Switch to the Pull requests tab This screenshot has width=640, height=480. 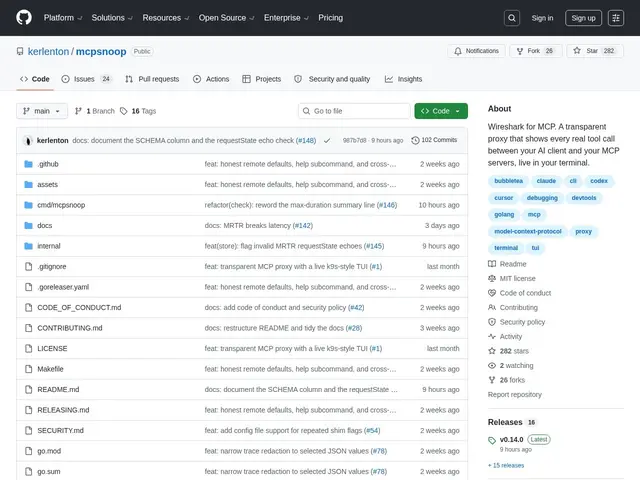tap(152, 79)
